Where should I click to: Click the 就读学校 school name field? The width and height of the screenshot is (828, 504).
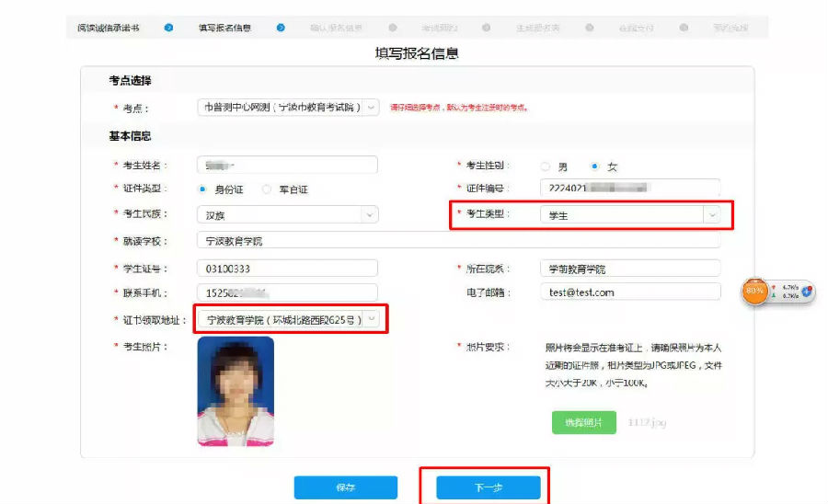pos(457,241)
